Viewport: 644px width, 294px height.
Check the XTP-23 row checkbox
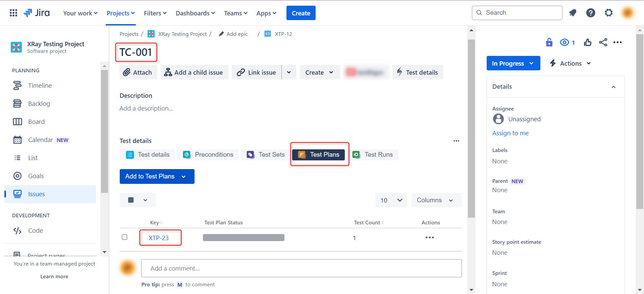tap(124, 237)
